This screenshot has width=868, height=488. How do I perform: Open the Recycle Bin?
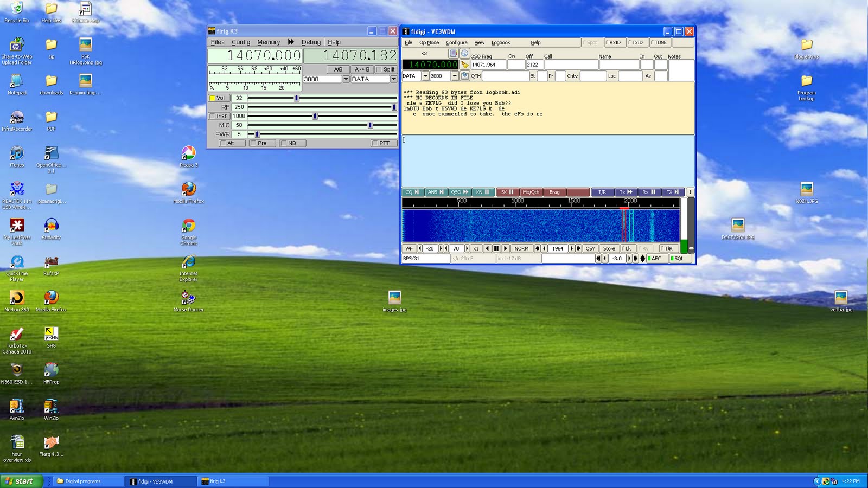pos(17,12)
